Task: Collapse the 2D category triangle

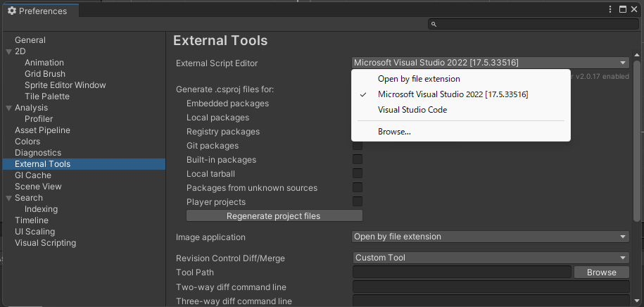Action: pos(9,52)
